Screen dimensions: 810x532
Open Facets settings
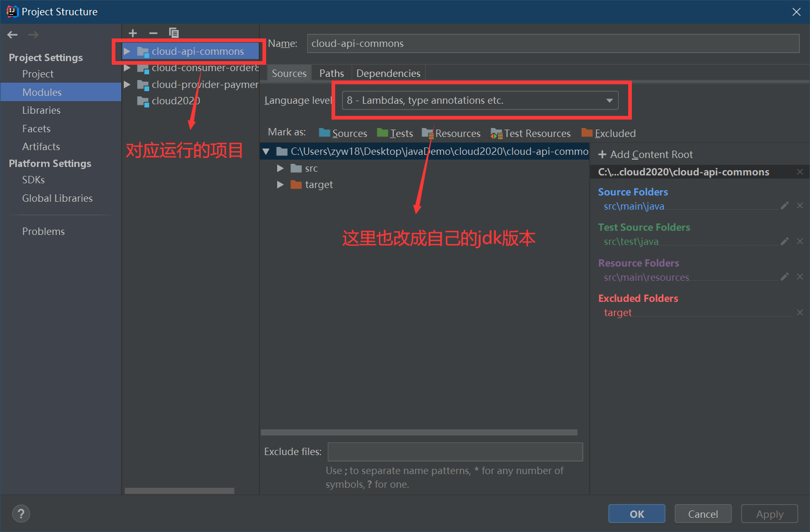[x=36, y=129]
